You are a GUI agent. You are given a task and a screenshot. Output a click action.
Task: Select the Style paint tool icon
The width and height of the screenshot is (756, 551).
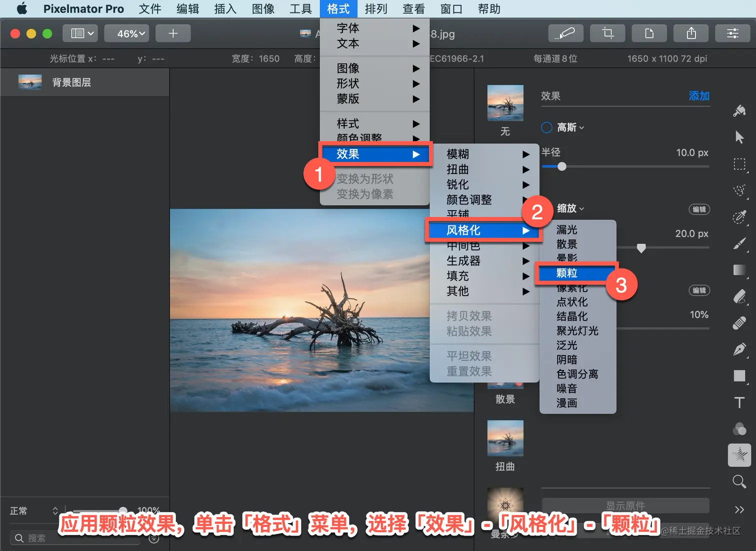tap(739, 110)
